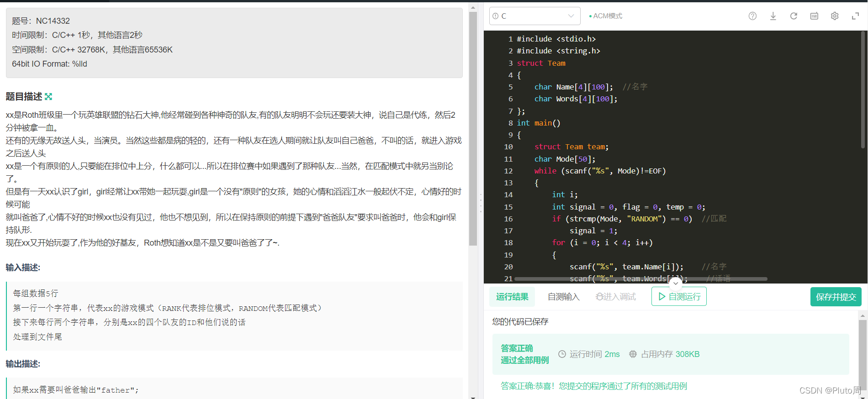Screen dimensions: 868x399
Task: Click the int signal flag temp line
Action: 629,207
